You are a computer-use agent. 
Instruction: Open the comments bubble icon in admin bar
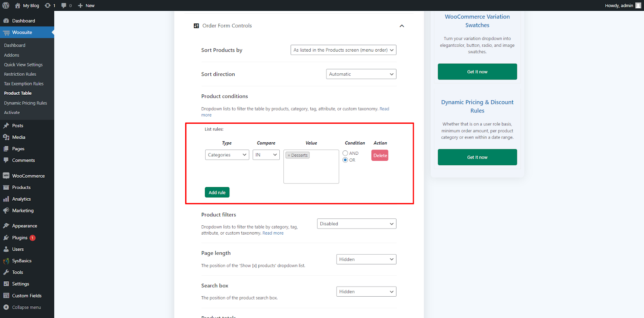point(64,6)
